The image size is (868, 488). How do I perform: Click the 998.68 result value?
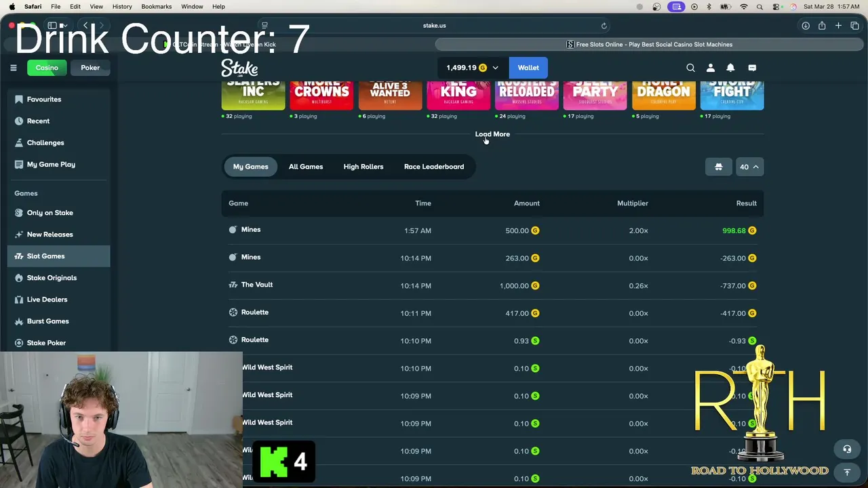(x=734, y=230)
